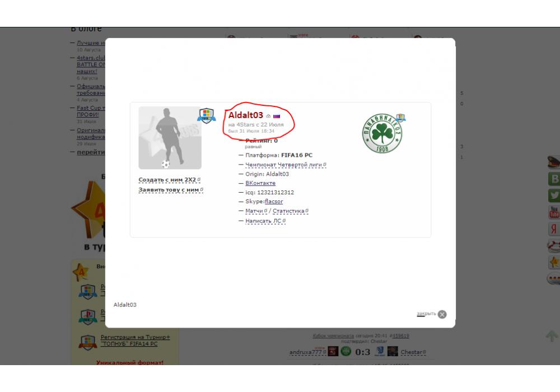
Task: Open the ВКонтакте profile link
Action: [260, 183]
